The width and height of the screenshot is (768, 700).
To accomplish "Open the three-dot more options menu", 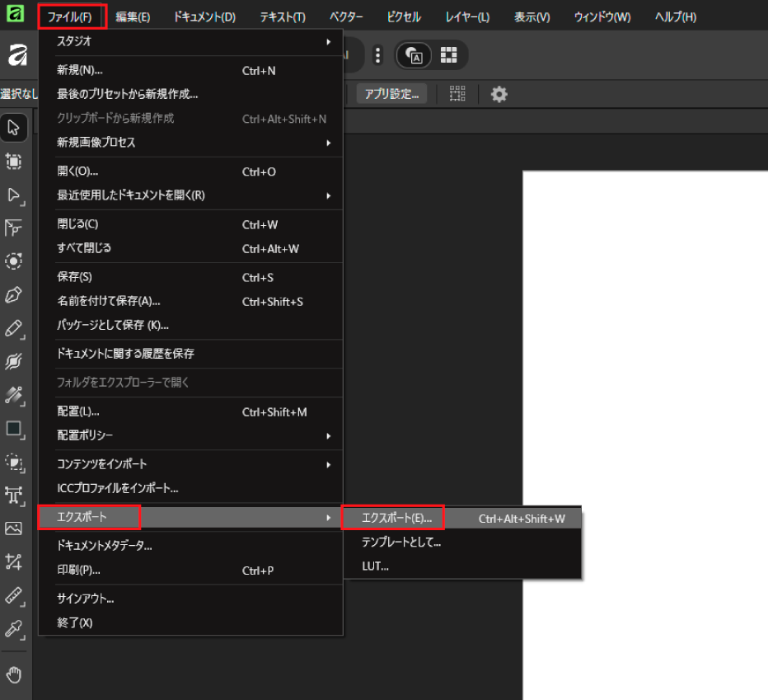I will 377,55.
